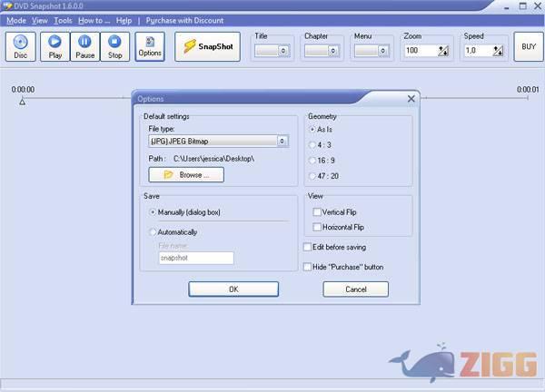Click the Speed stepper arrows
Screen dimensions: 545x392
coord(498,51)
